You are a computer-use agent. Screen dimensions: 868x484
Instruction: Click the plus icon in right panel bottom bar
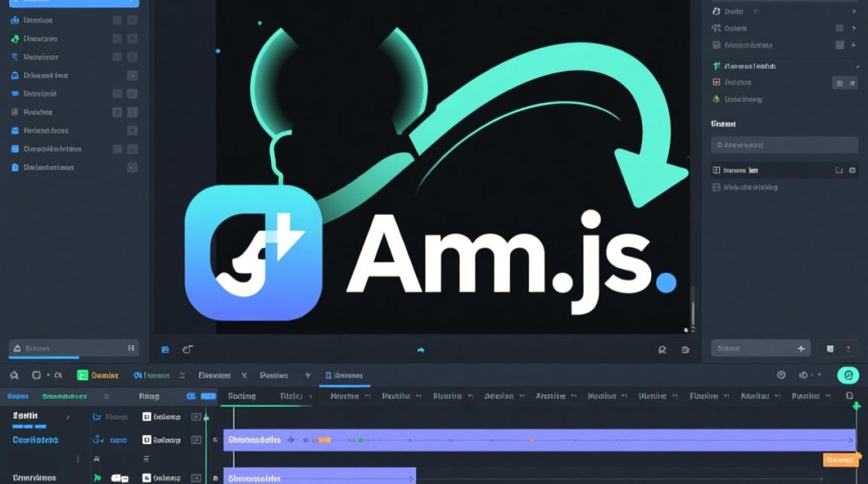pyautogui.click(x=801, y=348)
